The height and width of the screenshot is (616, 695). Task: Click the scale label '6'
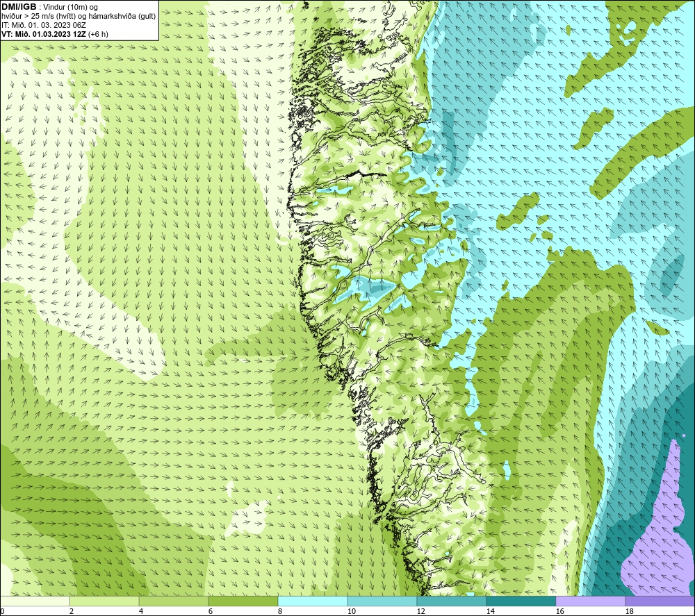[210, 611]
